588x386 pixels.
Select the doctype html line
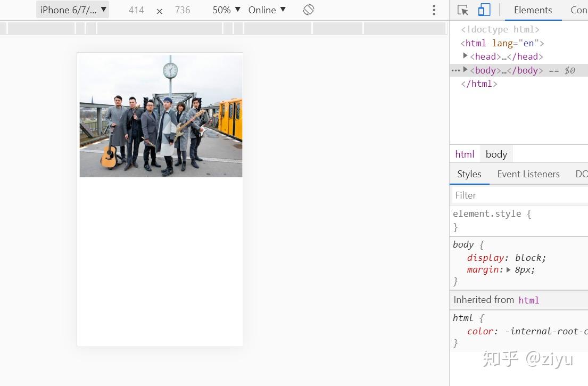coord(500,29)
